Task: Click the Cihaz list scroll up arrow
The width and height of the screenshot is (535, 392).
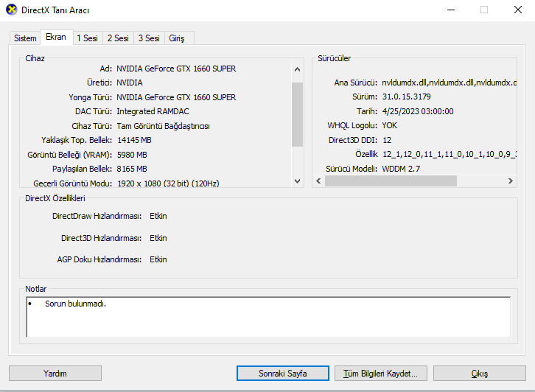Action: pos(297,69)
